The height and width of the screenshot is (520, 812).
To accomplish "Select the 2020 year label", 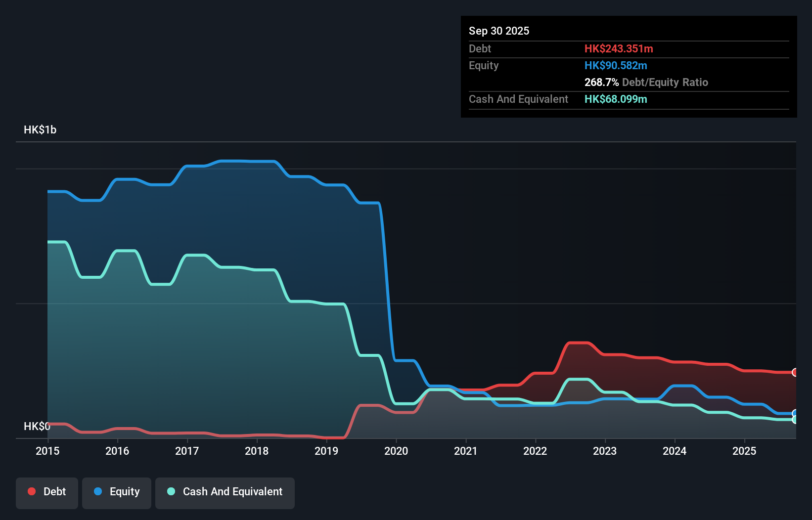I will [396, 451].
